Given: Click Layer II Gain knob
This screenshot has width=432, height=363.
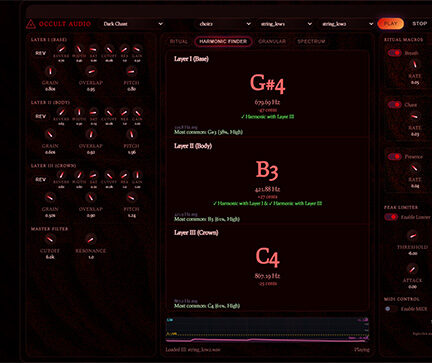Looking at the screenshot, I should point(137,112).
